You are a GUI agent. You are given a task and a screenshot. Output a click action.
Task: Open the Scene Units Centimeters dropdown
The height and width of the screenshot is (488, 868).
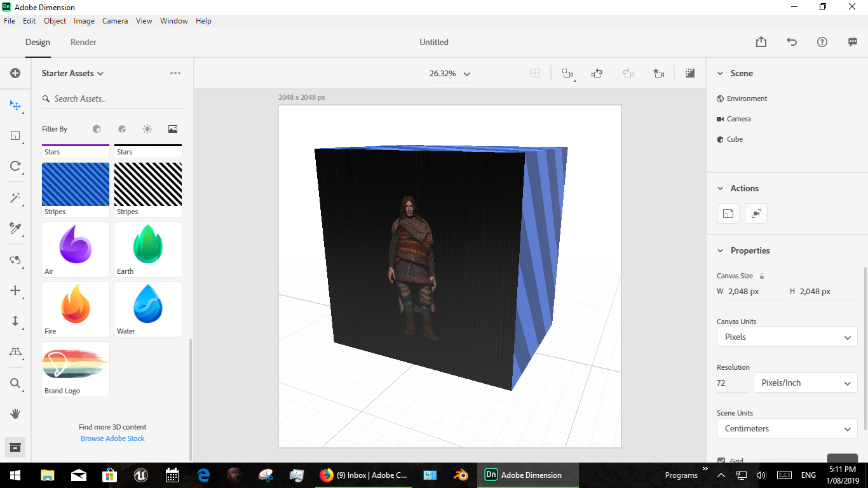click(787, 428)
